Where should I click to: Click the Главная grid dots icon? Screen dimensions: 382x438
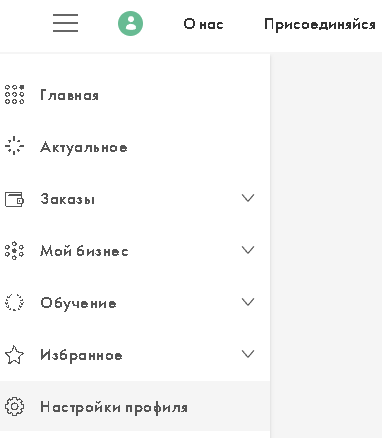(14, 95)
